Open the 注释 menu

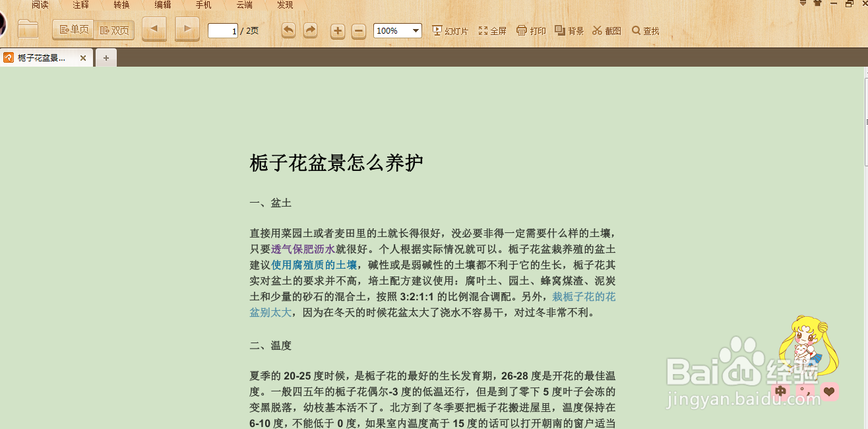click(x=80, y=5)
